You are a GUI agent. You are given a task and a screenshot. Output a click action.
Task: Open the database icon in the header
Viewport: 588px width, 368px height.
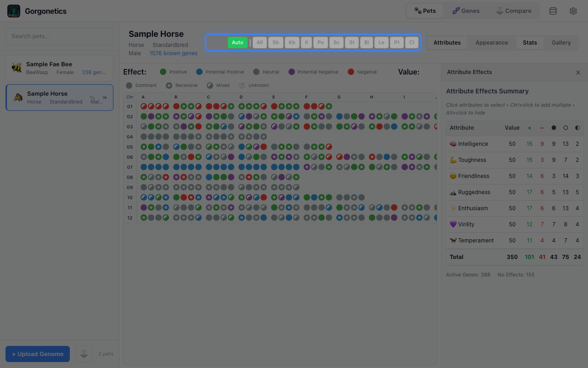tap(553, 11)
